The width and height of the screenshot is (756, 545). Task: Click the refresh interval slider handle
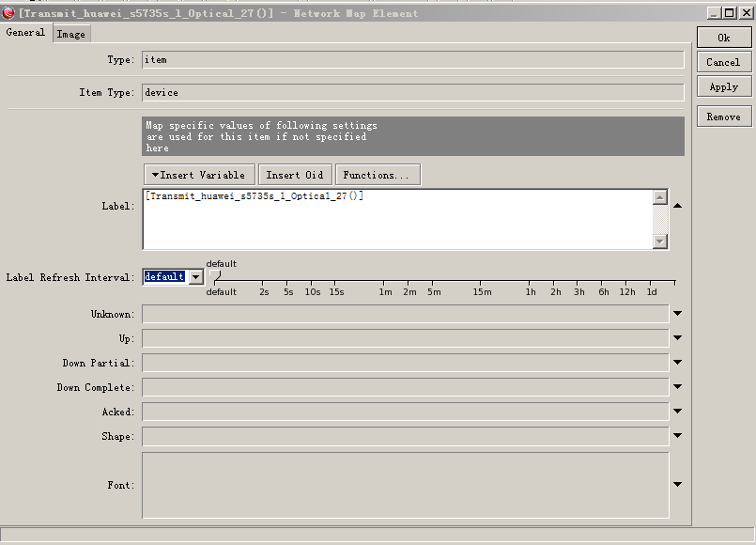[215, 276]
